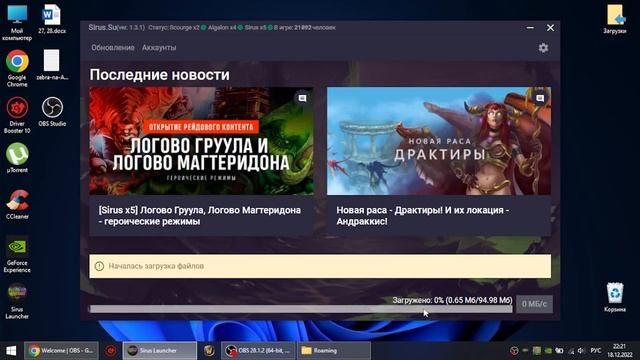The width and height of the screenshot is (640, 360).
Task: Launch Driver Booster 10 desktop icon
Action: (x=17, y=115)
